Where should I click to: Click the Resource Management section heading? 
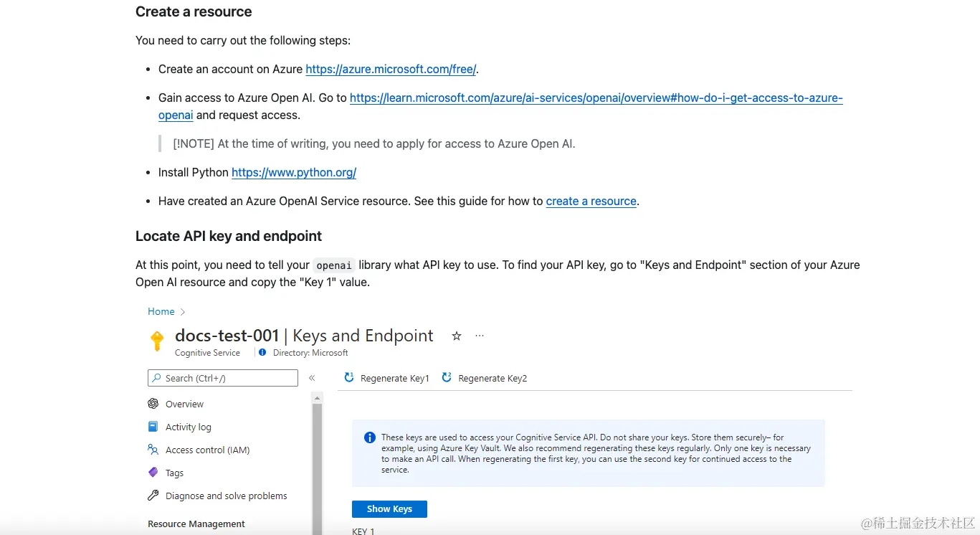click(196, 524)
